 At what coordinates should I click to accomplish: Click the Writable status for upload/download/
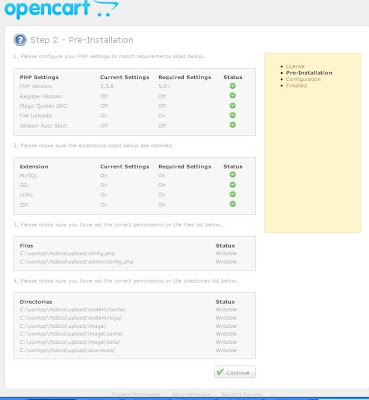[226, 350]
